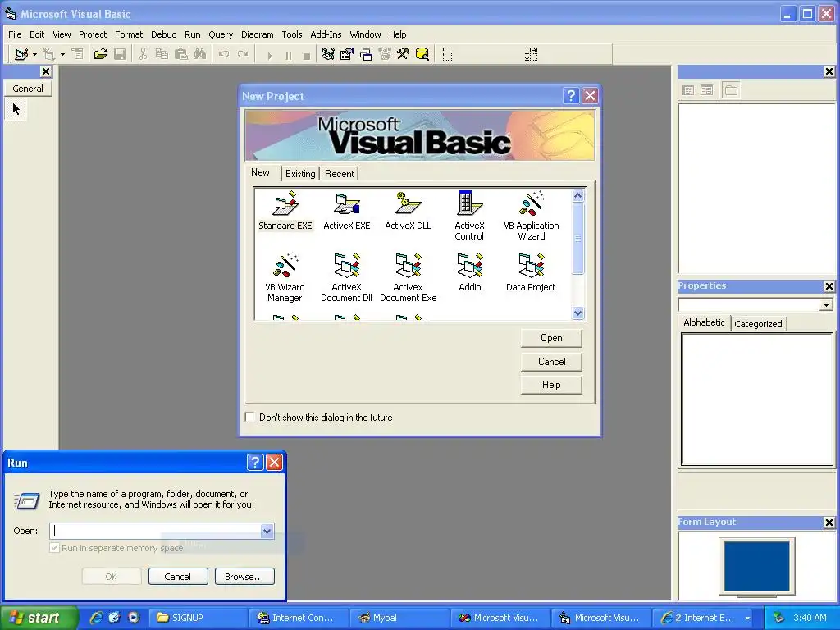This screenshot has width=840, height=630.
Task: Click the Add Form toolbar icon
Action: click(48, 54)
